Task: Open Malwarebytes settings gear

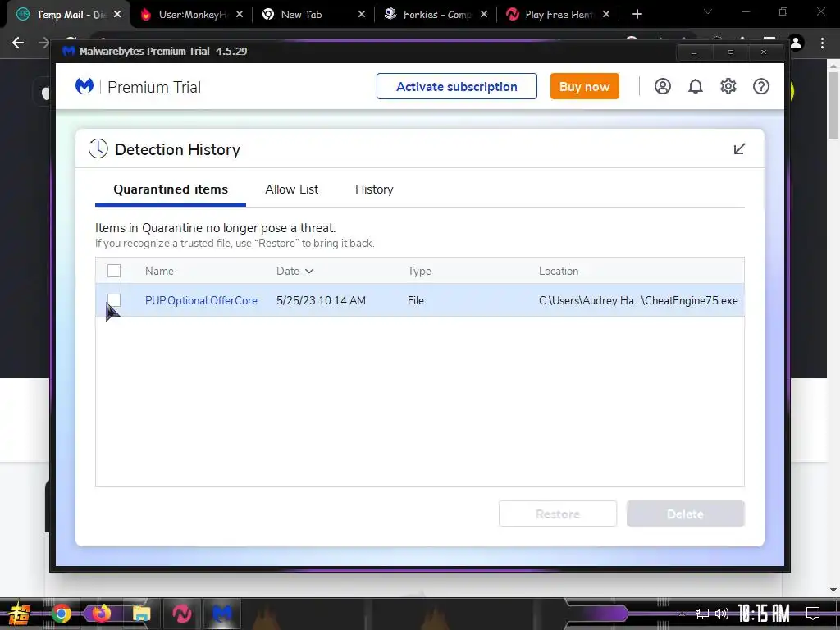Action: tap(728, 86)
